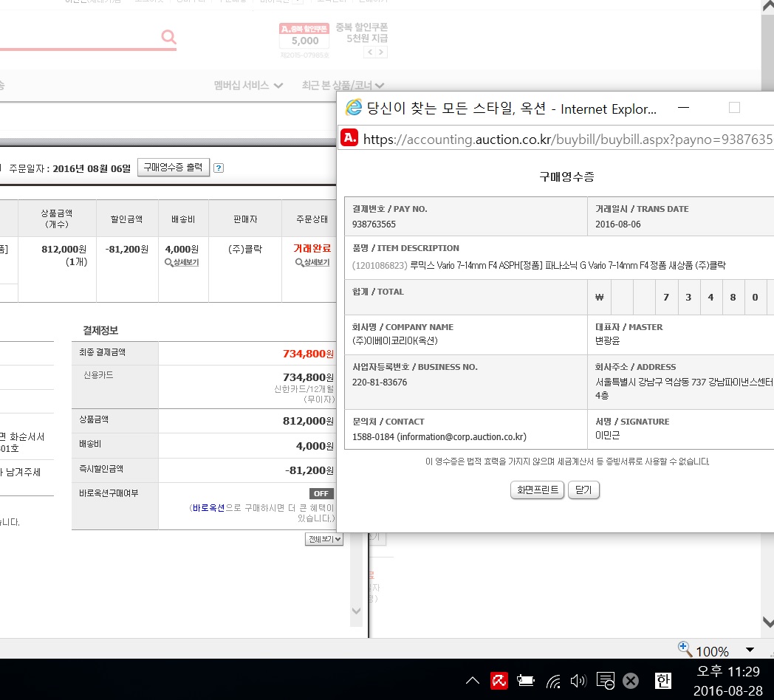The height and width of the screenshot is (700, 774).
Task: Click the 신한카드/12개월 payment detail
Action: [304, 389]
